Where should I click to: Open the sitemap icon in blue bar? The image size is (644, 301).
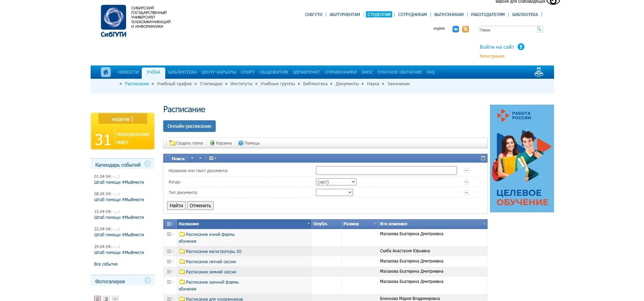click(x=539, y=72)
